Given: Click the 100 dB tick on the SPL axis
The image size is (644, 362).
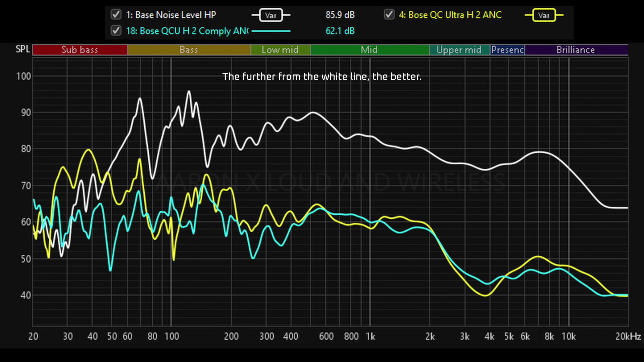Looking at the screenshot, I should (x=23, y=76).
